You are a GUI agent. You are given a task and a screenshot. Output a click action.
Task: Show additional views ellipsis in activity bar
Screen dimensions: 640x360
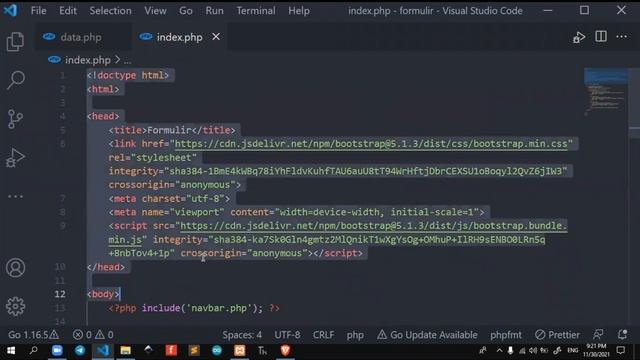coord(16,196)
